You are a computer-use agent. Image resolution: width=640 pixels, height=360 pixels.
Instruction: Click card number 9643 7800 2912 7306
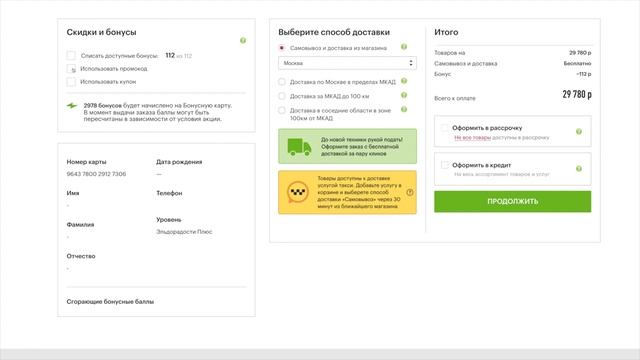(96, 174)
